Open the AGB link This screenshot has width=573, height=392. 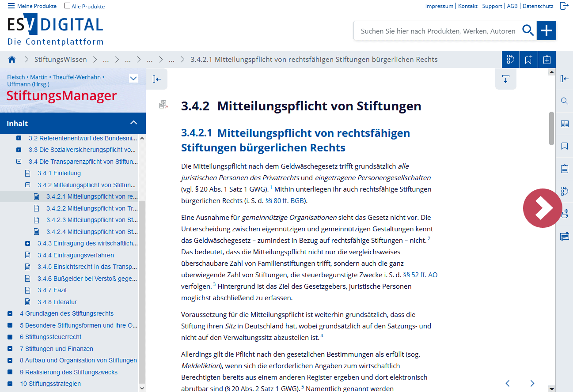[512, 6]
